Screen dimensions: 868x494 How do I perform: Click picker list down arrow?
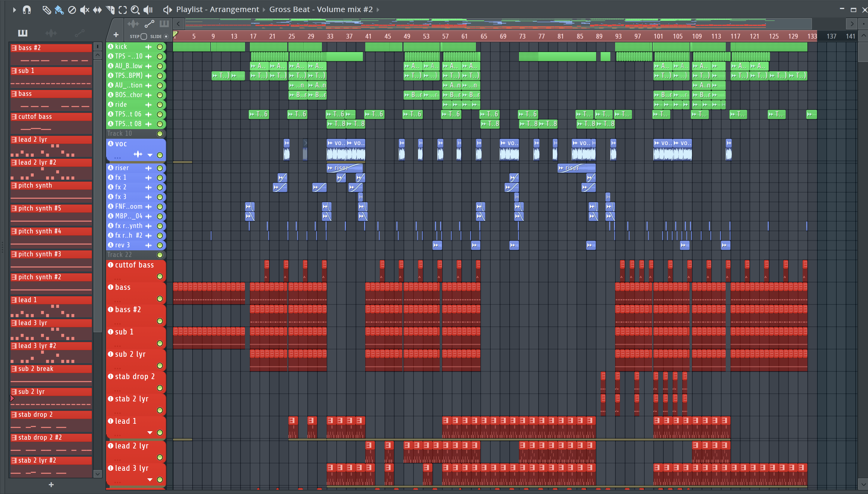coord(98,473)
